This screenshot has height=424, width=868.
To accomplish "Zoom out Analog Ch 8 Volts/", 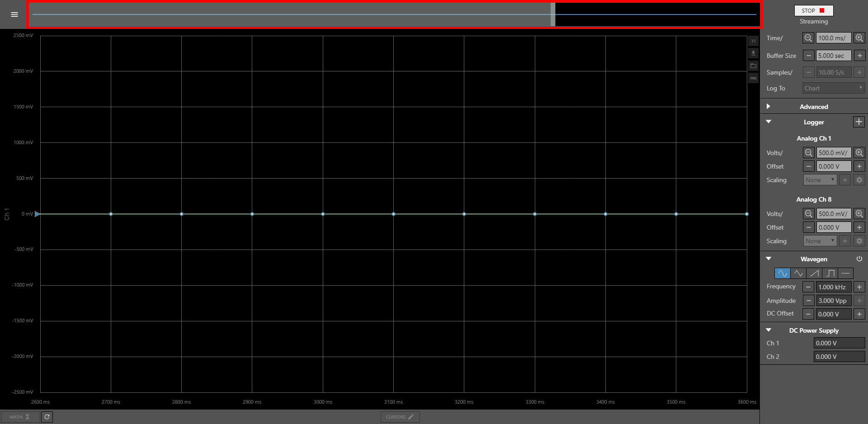I will tap(808, 214).
